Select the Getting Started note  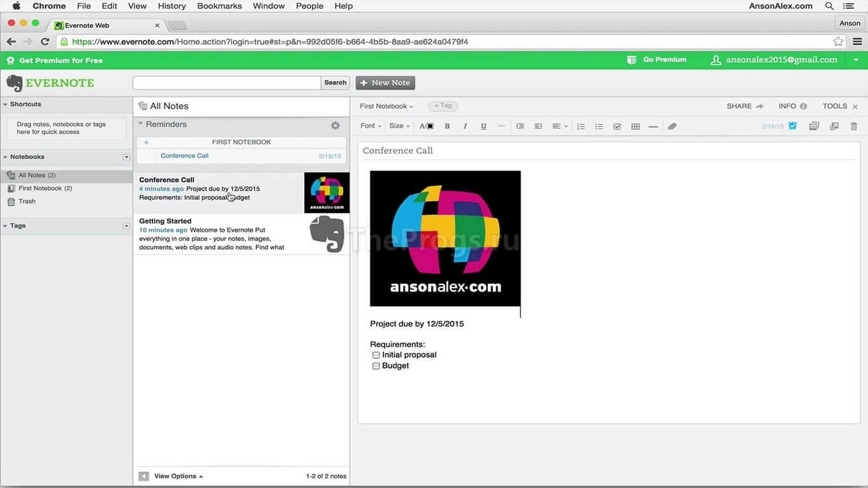coord(241,234)
